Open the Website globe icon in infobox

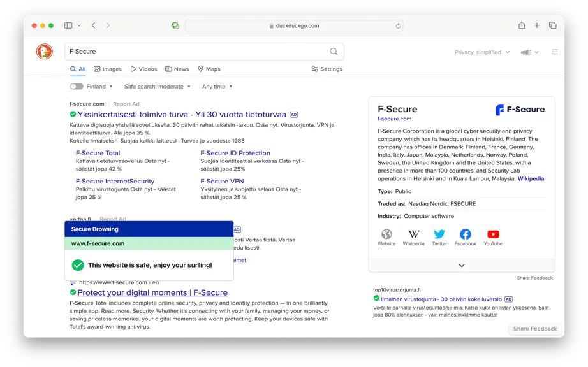(x=386, y=234)
